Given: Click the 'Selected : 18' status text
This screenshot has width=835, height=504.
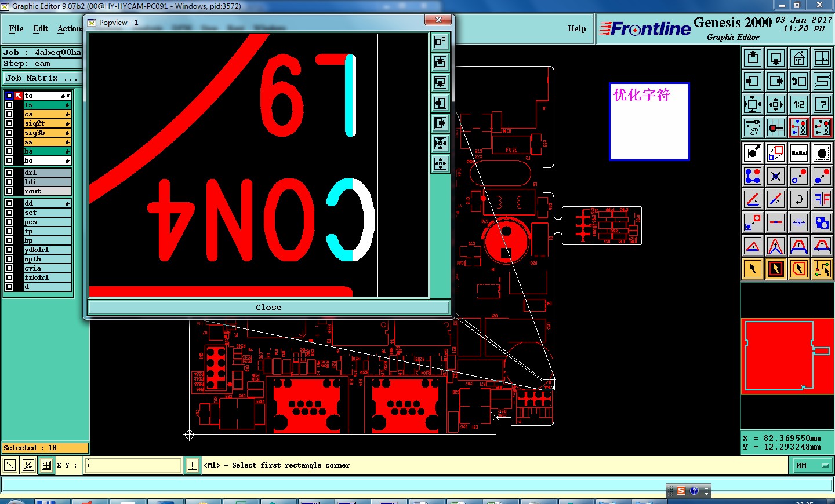Looking at the screenshot, I should click(30, 448).
